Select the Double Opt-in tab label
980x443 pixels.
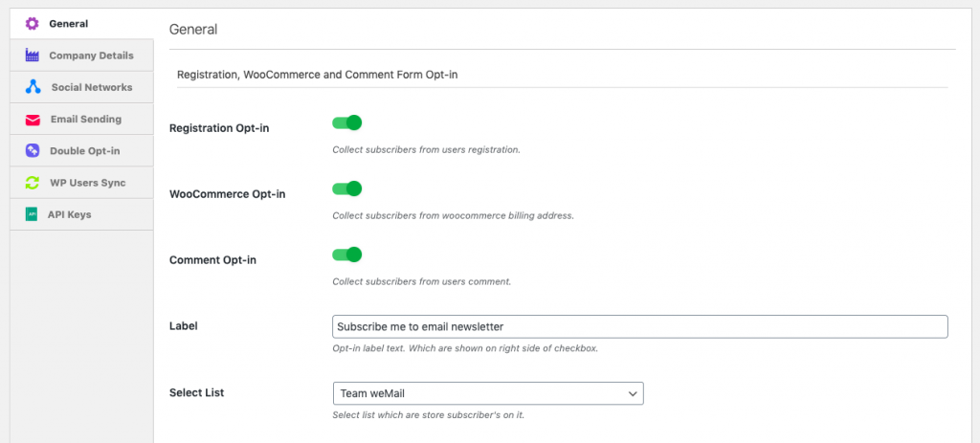tap(85, 151)
